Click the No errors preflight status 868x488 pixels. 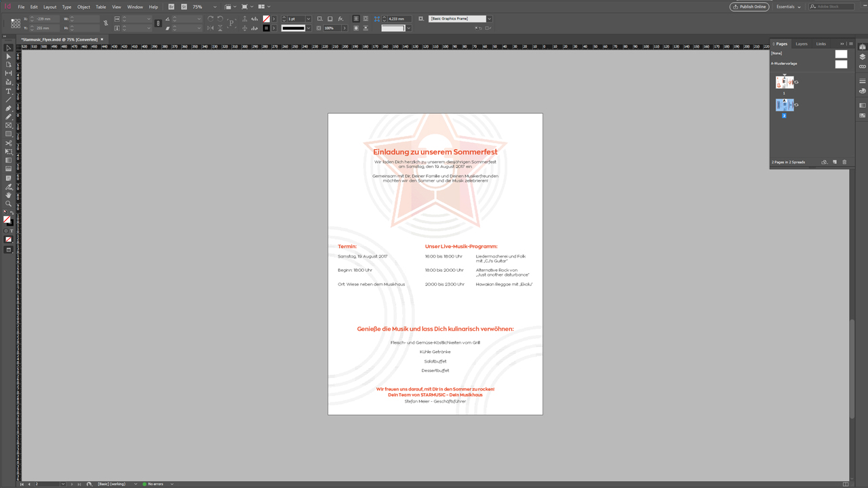click(x=153, y=484)
